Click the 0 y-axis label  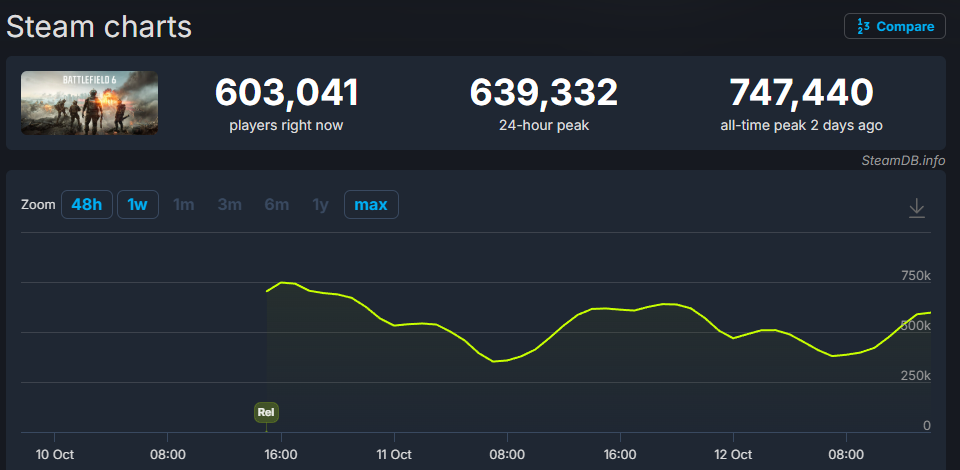[x=927, y=425]
